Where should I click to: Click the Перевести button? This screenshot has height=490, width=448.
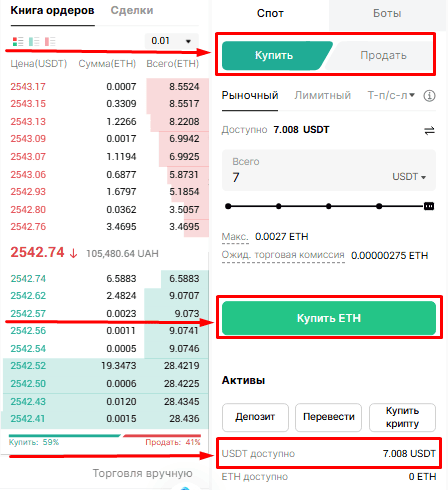[329, 417]
